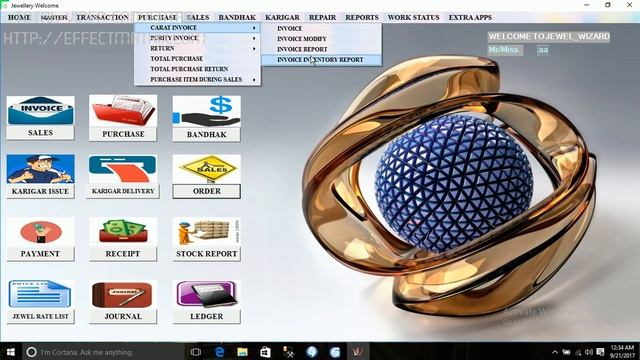Click the SALES label button
The width and height of the screenshot is (640, 360).
coord(40,133)
